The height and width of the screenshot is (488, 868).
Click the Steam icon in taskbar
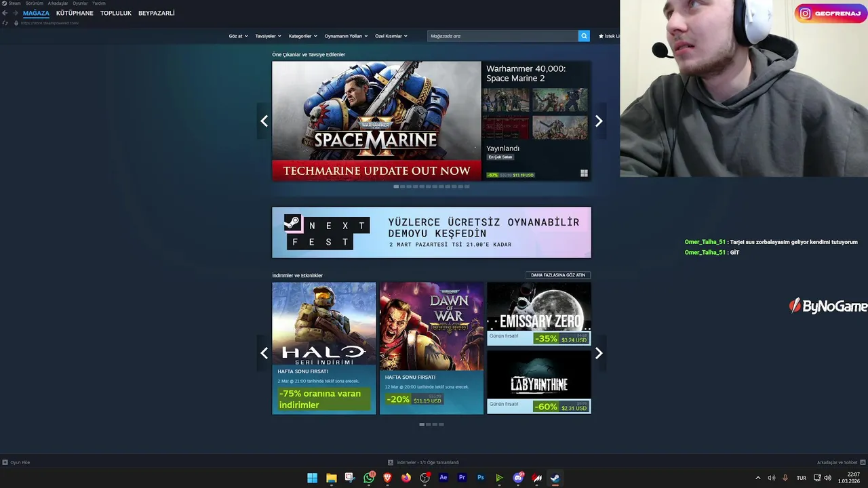(555, 478)
